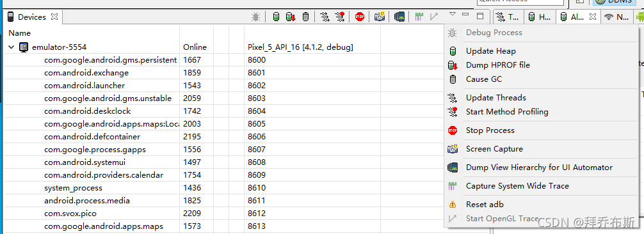
Task: Click the Name column header
Action: click(x=19, y=33)
